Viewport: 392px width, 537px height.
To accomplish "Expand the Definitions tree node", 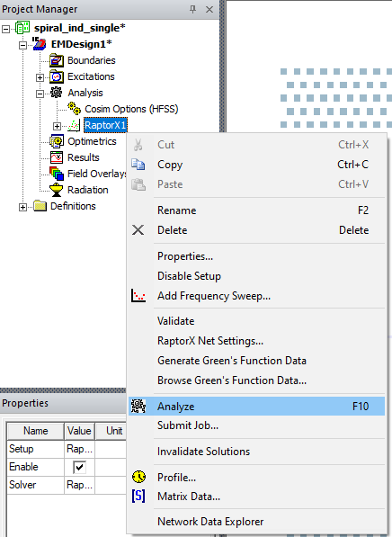I will tap(23, 207).
